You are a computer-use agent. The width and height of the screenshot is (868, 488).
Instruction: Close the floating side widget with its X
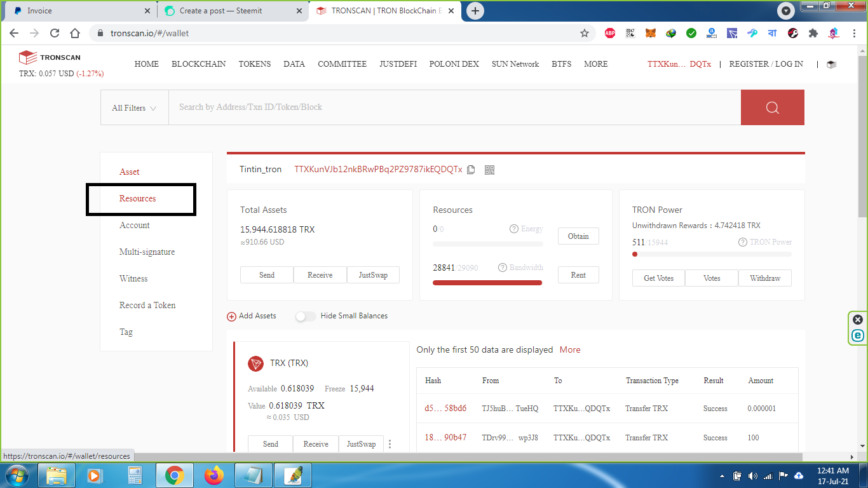point(858,320)
